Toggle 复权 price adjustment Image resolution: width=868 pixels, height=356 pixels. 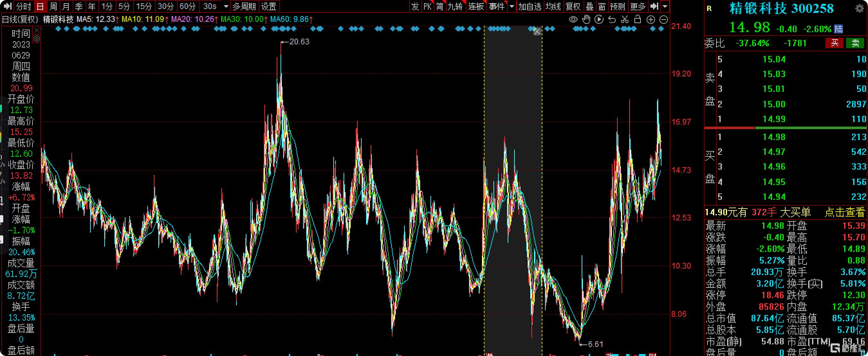pos(573,6)
